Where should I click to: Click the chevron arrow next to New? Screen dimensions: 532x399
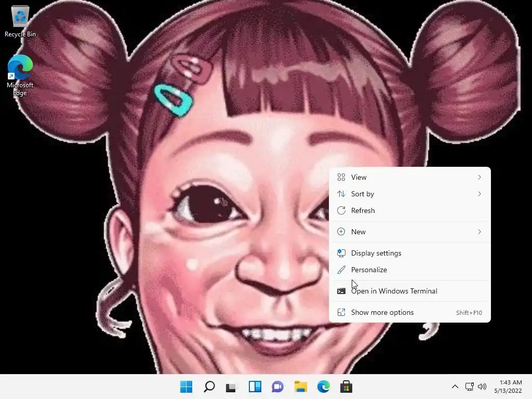tap(480, 232)
